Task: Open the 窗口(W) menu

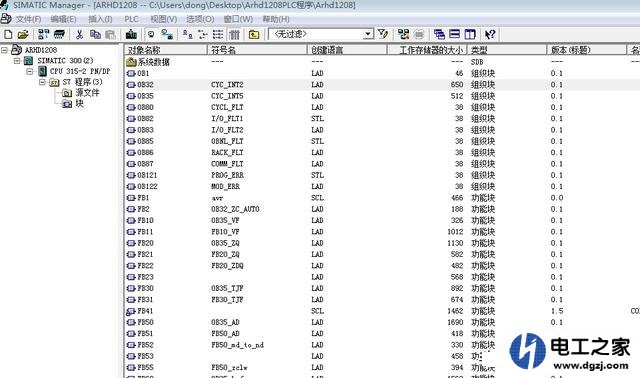Action: click(238, 19)
